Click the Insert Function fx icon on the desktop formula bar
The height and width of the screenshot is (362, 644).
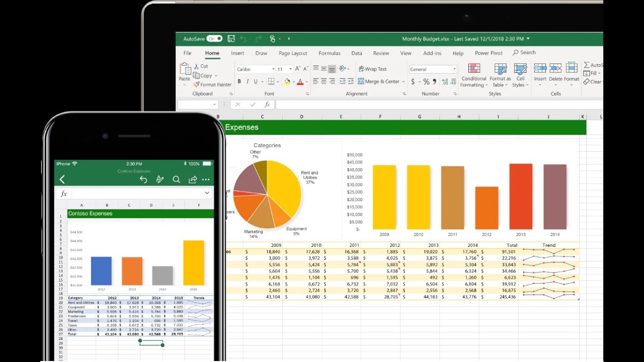267,105
